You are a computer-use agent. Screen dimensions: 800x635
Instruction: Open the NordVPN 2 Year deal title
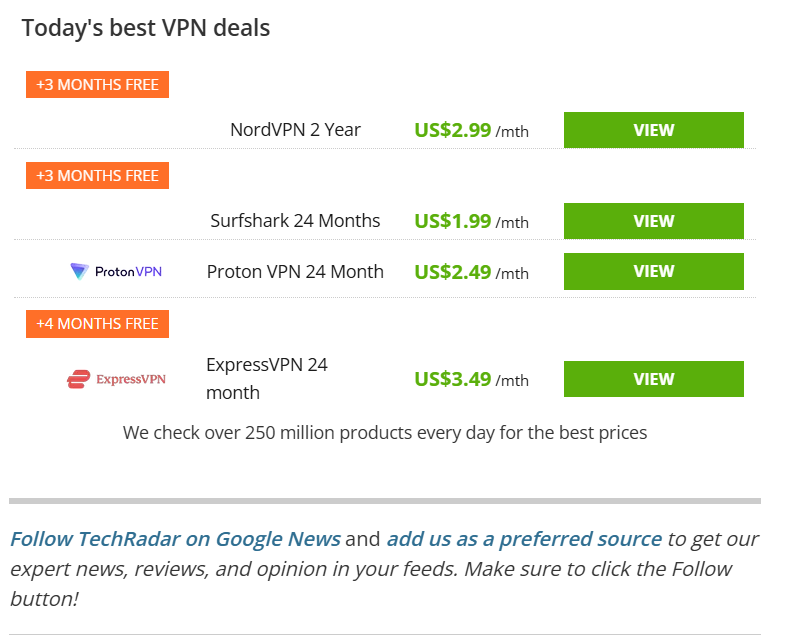point(295,130)
